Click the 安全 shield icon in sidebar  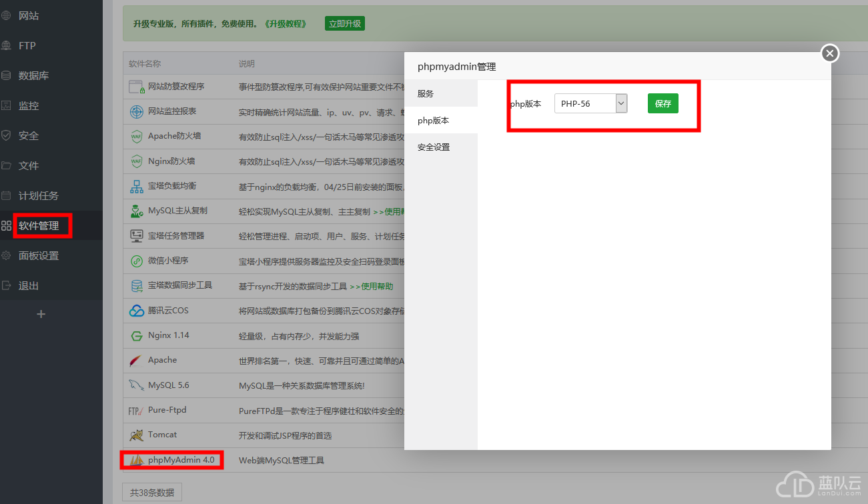(x=6, y=135)
